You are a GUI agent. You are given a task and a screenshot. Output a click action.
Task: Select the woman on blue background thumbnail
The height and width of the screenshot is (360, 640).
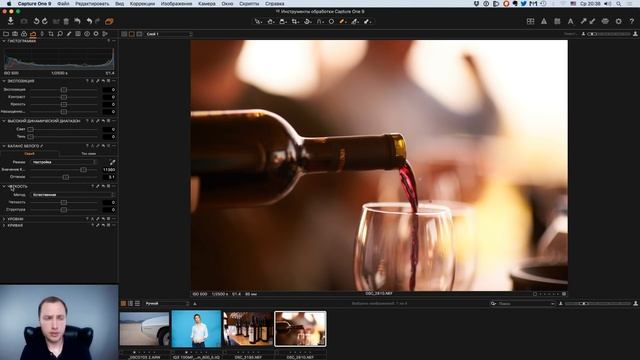pyautogui.click(x=196, y=329)
